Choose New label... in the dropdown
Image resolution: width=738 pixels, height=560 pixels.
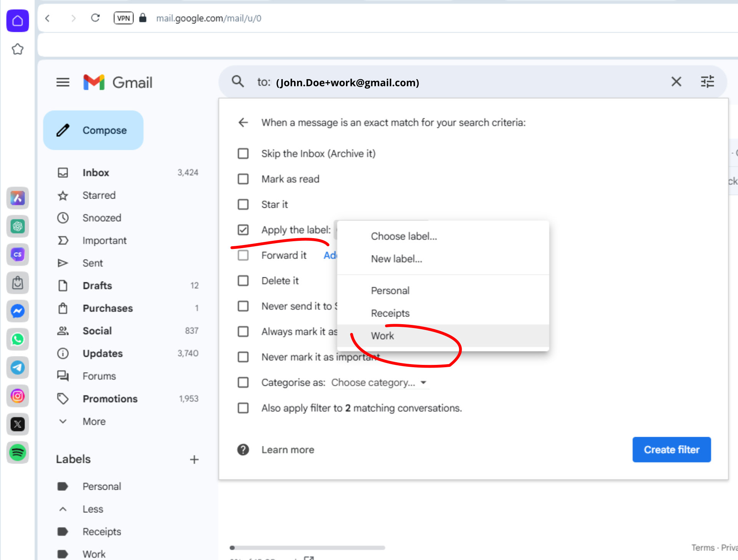pyautogui.click(x=396, y=259)
